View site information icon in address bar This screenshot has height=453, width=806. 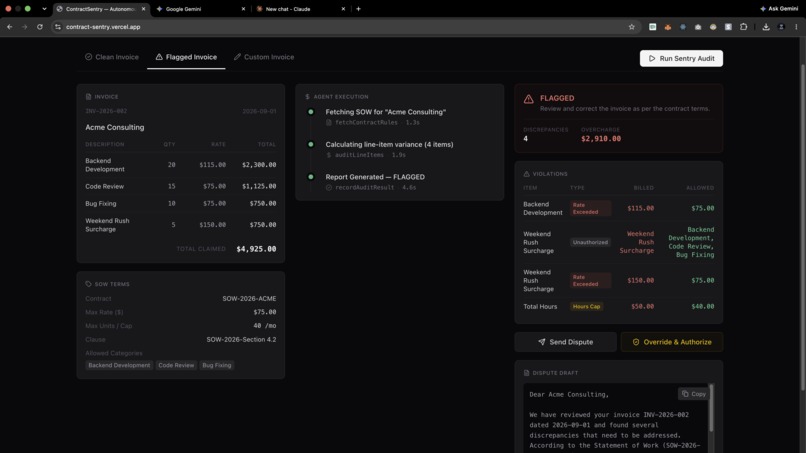coord(58,27)
